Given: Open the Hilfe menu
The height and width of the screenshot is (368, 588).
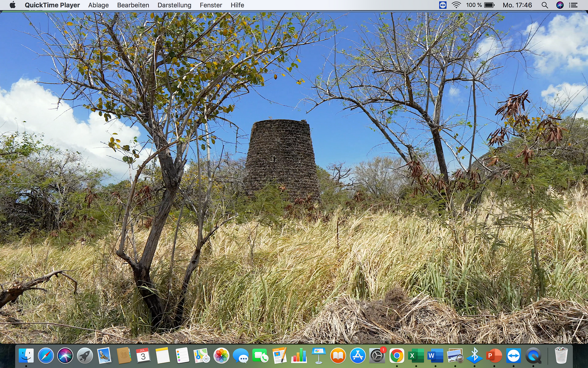Looking at the screenshot, I should pos(237,5).
